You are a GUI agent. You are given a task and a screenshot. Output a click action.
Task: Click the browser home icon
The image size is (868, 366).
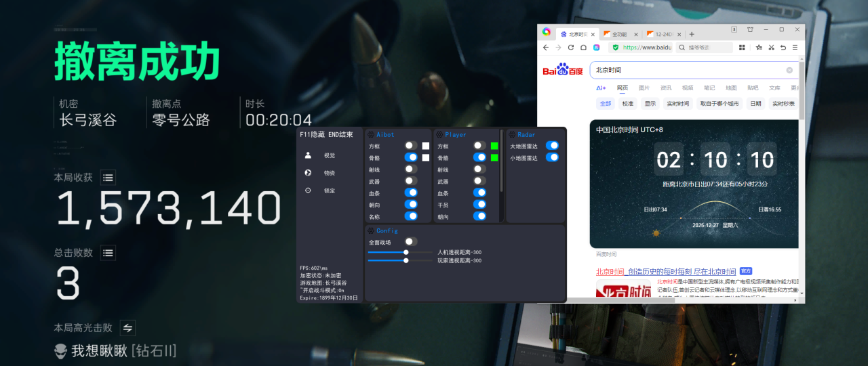583,47
